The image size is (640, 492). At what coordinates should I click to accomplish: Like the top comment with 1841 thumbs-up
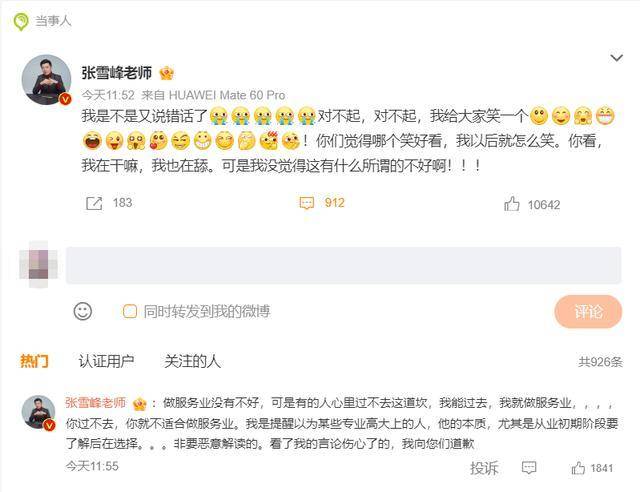(578, 468)
